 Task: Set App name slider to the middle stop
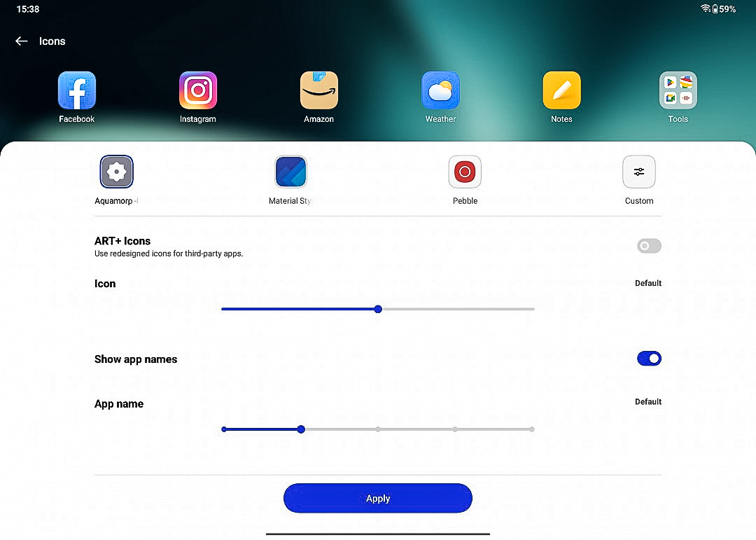tap(378, 429)
